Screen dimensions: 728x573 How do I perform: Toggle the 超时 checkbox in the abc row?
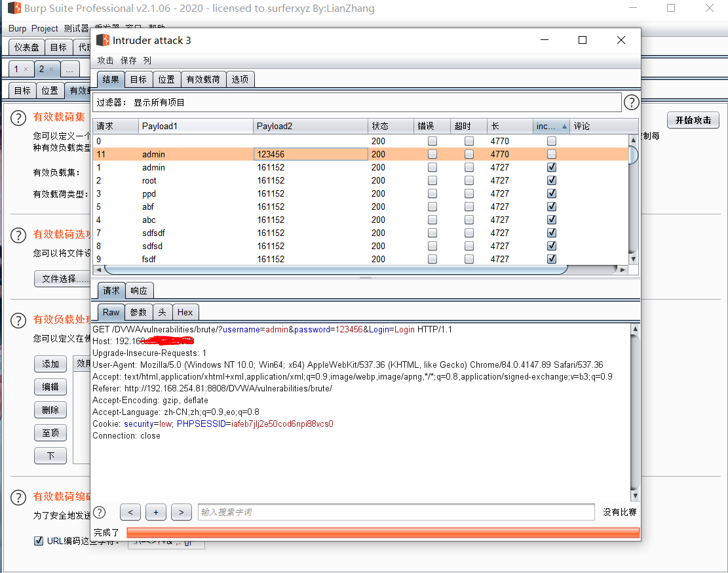pos(469,220)
